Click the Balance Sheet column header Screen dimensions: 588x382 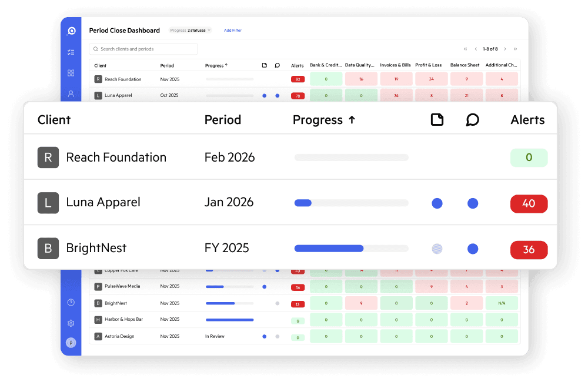click(x=465, y=65)
